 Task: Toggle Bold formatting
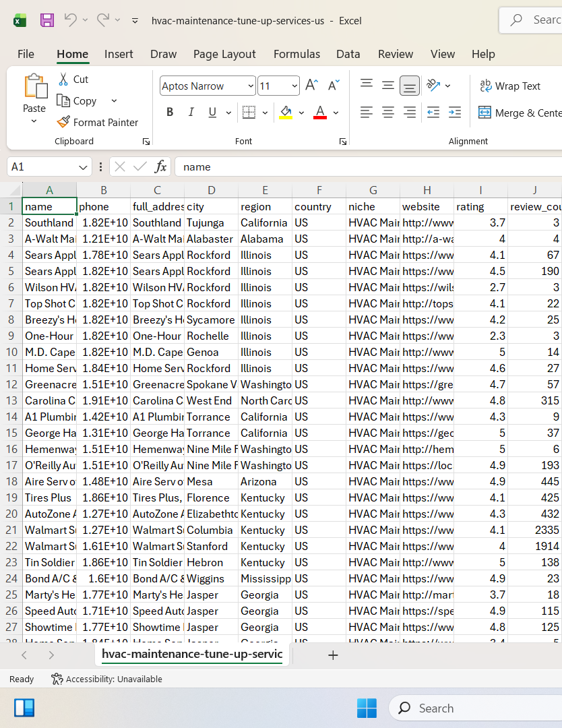point(170,112)
